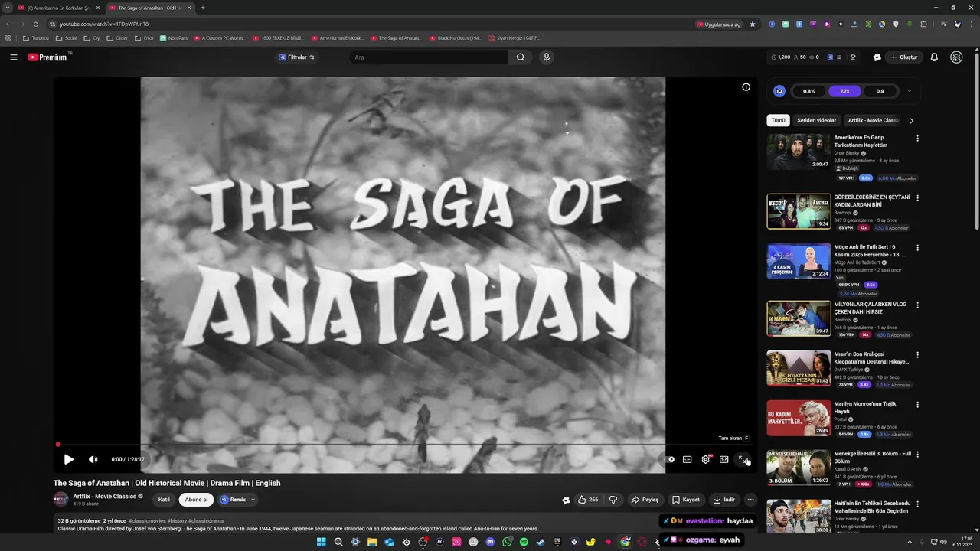Image resolution: width=980 pixels, height=551 pixels.
Task: Open the Windows Start menu
Action: [x=322, y=542]
